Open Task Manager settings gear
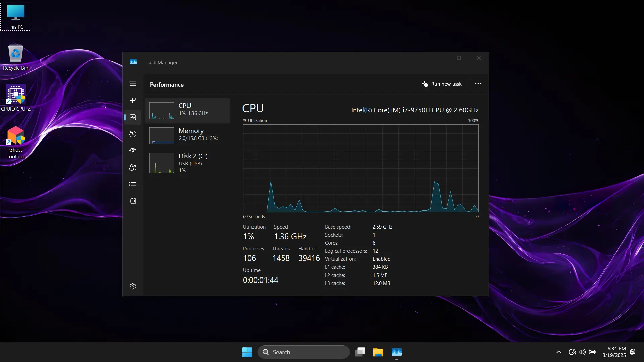 point(133,286)
